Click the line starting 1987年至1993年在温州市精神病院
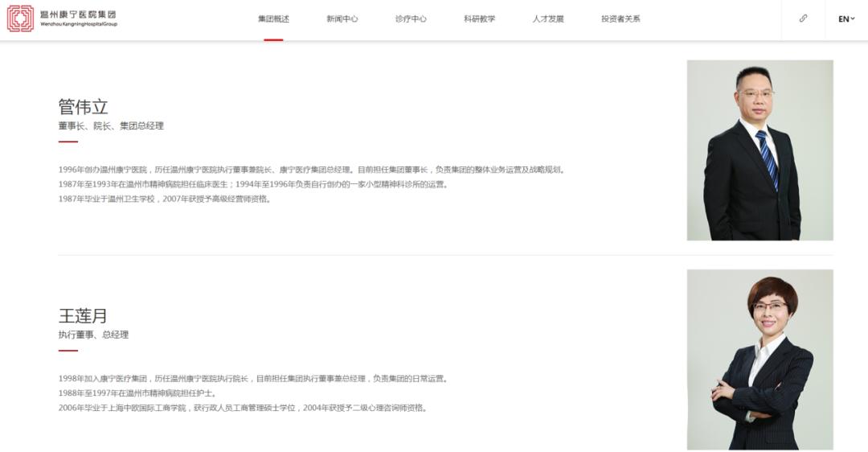868x452 pixels. (x=254, y=184)
